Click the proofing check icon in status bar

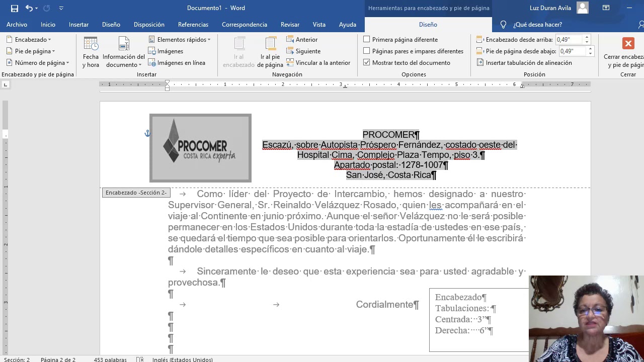point(140,359)
